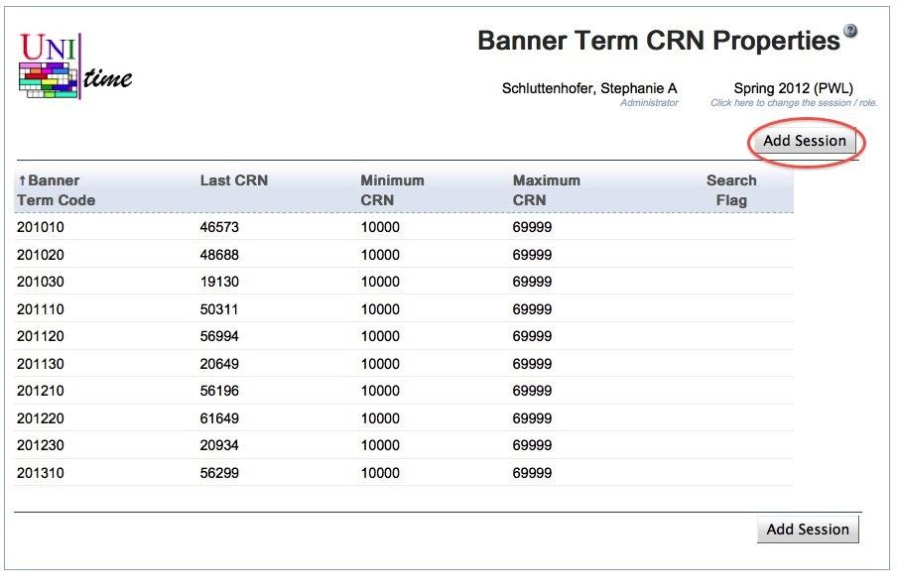Sort by Minimum CRN column header
Viewport: 897px width, 588px height.
pos(393,190)
